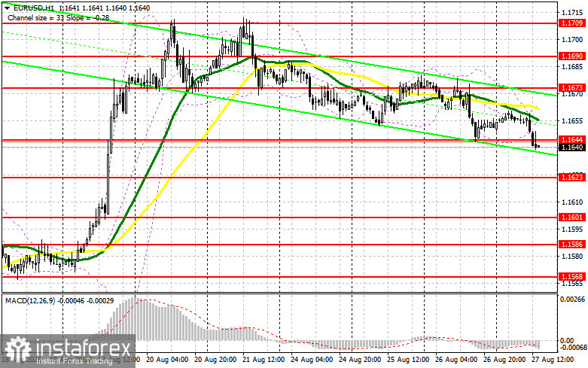This screenshot has width=588, height=368.
Task: Select the current price 1.1640 black label
Action: click(571, 148)
